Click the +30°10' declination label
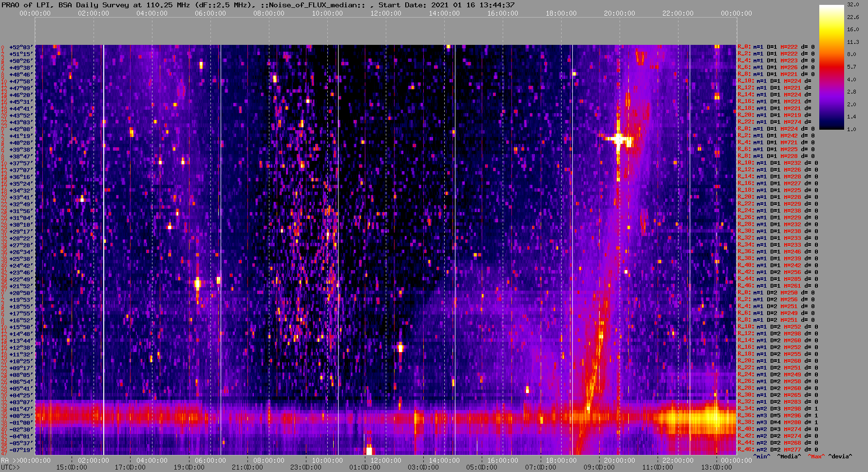The image size is (868, 472). pyautogui.click(x=20, y=225)
